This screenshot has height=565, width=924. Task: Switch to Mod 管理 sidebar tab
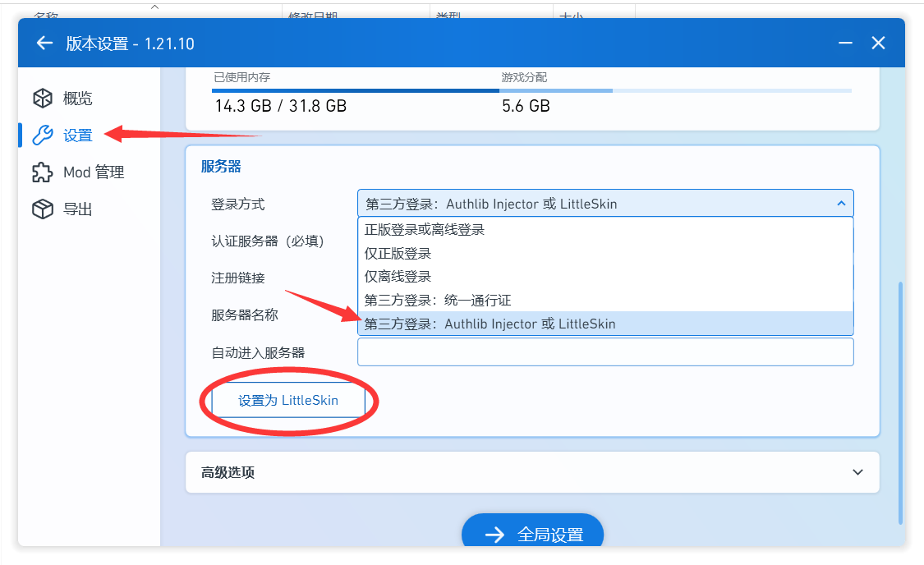[93, 172]
